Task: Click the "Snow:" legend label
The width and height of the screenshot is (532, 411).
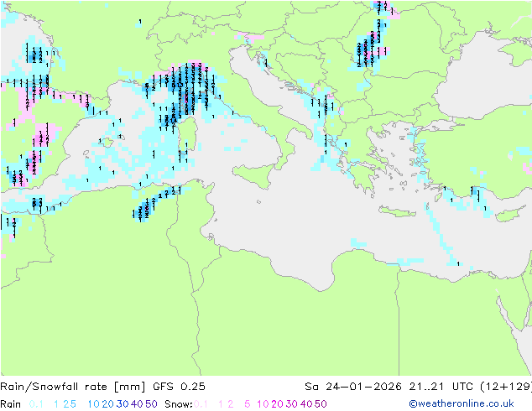Action: coord(179,404)
